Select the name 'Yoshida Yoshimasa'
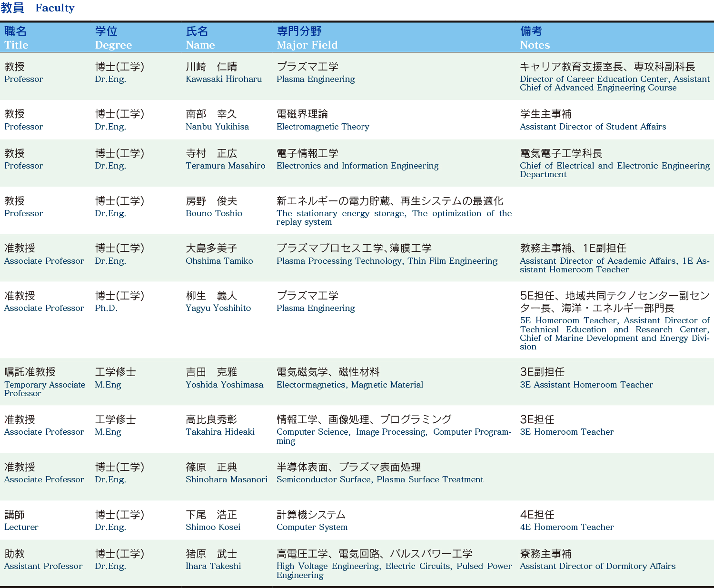 tap(224, 385)
